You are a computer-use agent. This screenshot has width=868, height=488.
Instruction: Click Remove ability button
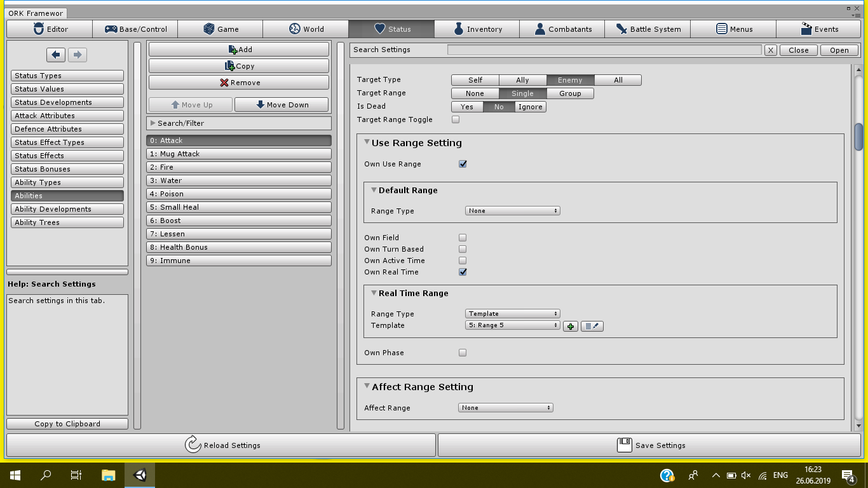pyautogui.click(x=239, y=83)
